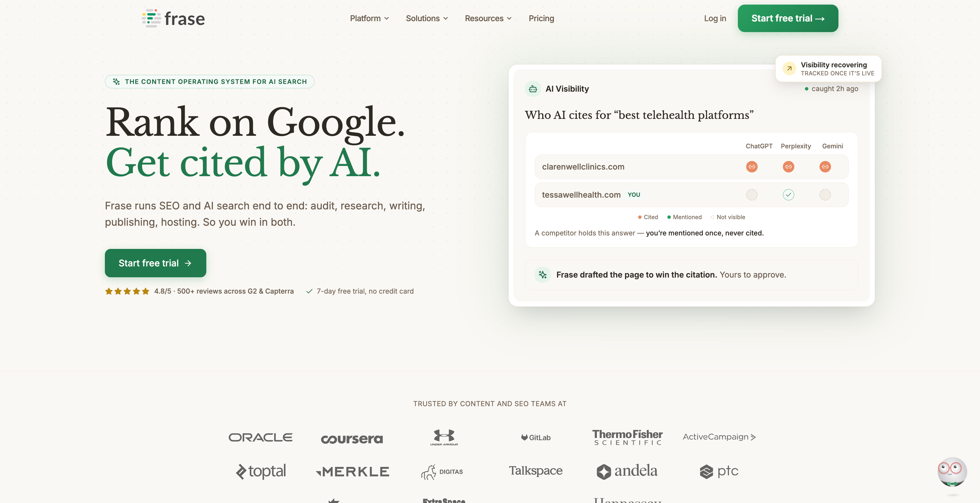Expand the Resources menu chevron
This screenshot has height=503, width=980.
509,19
